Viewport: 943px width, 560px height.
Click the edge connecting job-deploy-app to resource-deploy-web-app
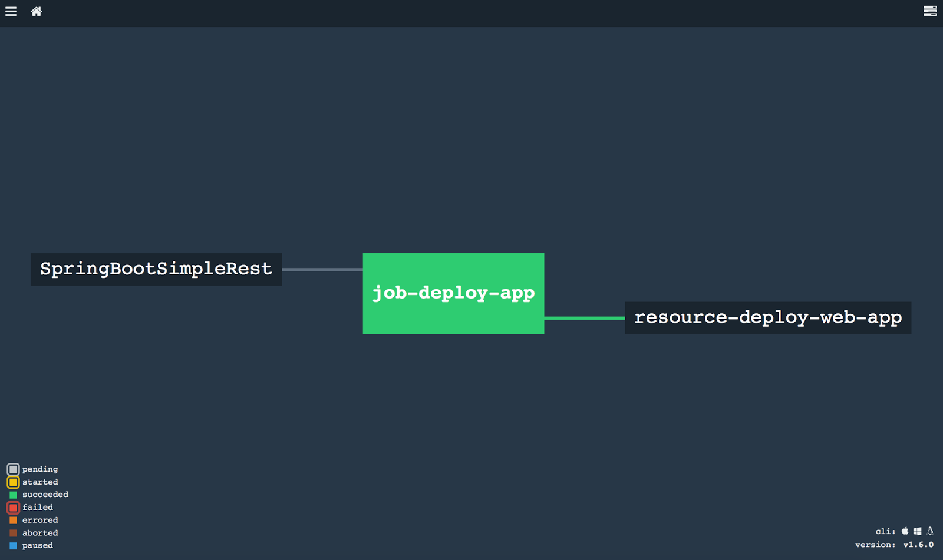(583, 319)
